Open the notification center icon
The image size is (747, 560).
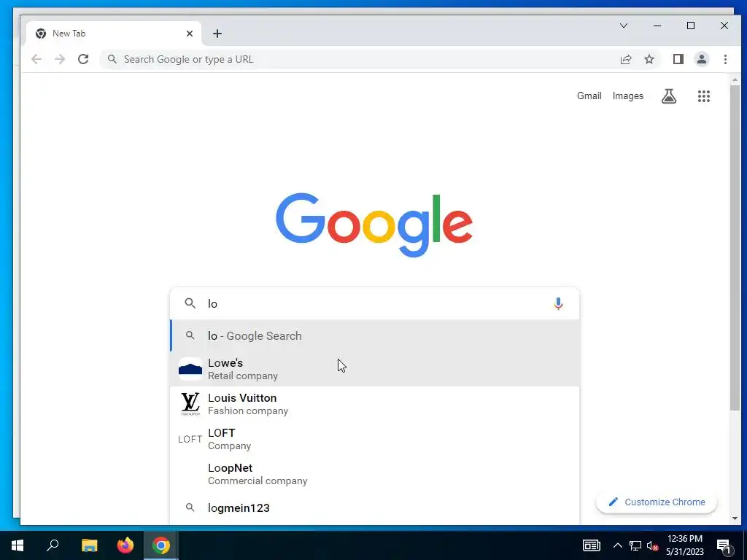[x=724, y=545]
